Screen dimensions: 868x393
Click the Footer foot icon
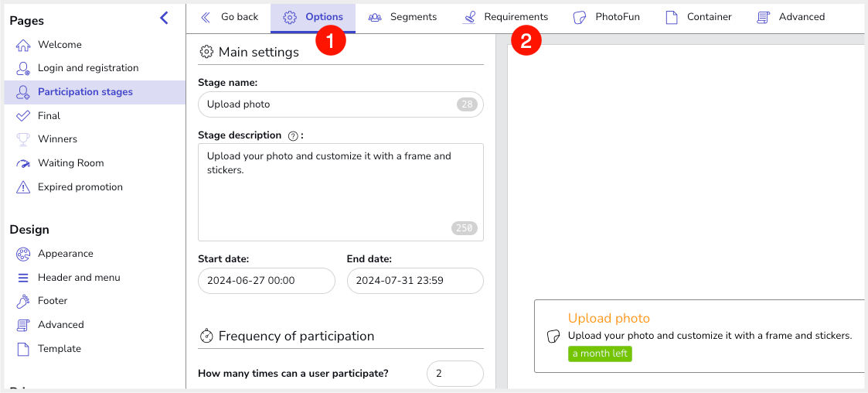coord(22,301)
